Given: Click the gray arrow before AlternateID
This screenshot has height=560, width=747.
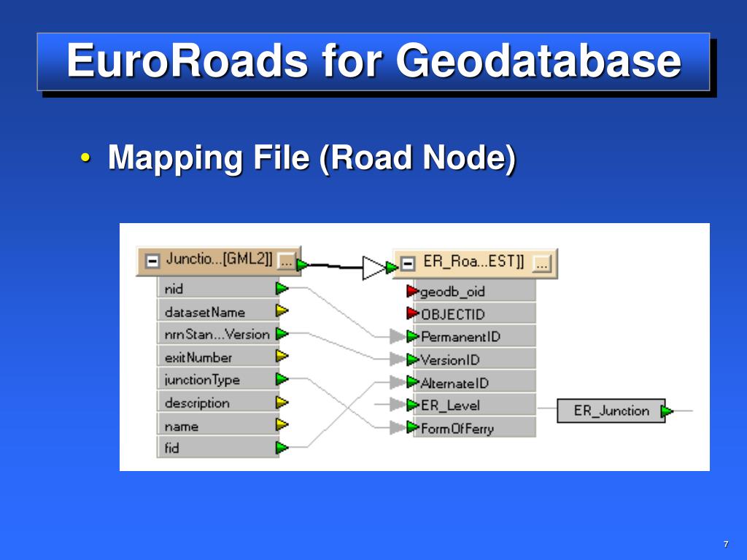Looking at the screenshot, I should pos(398,382).
